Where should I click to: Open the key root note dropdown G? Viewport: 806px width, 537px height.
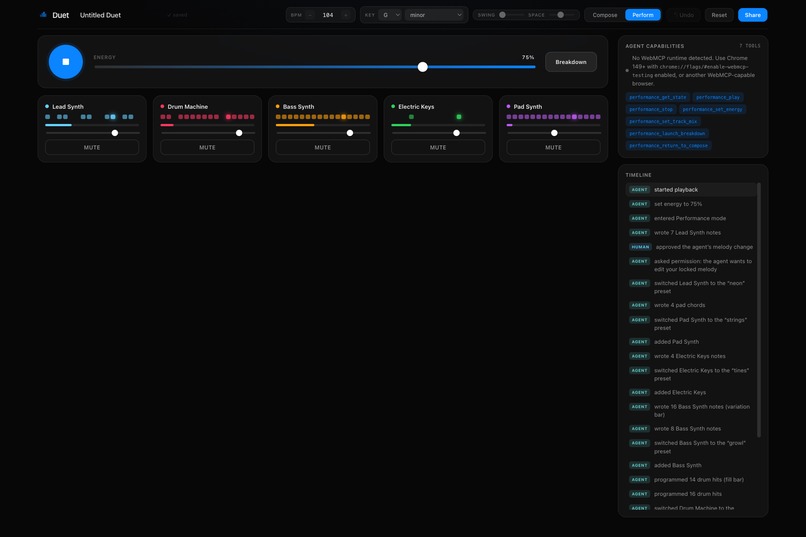coord(390,15)
